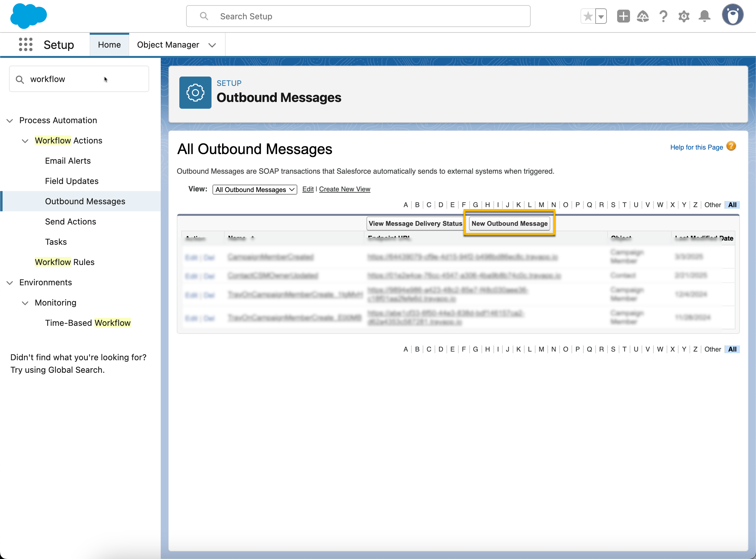Viewport: 756px width, 559px height.
Task: Collapse the Workflow Actions node
Action: (25, 141)
